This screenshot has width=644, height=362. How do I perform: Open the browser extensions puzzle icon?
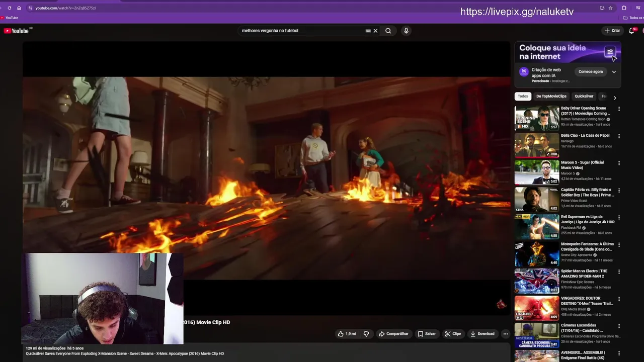pyautogui.click(x=624, y=8)
